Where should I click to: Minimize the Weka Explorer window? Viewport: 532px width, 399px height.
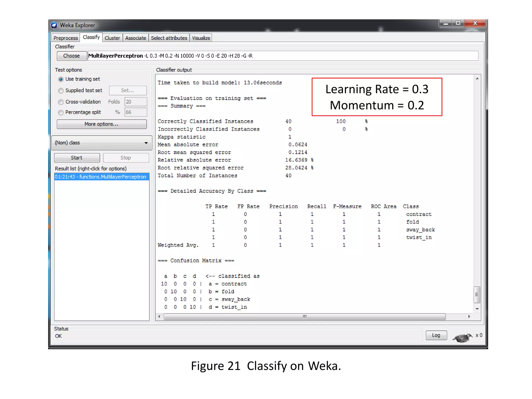pos(446,23)
